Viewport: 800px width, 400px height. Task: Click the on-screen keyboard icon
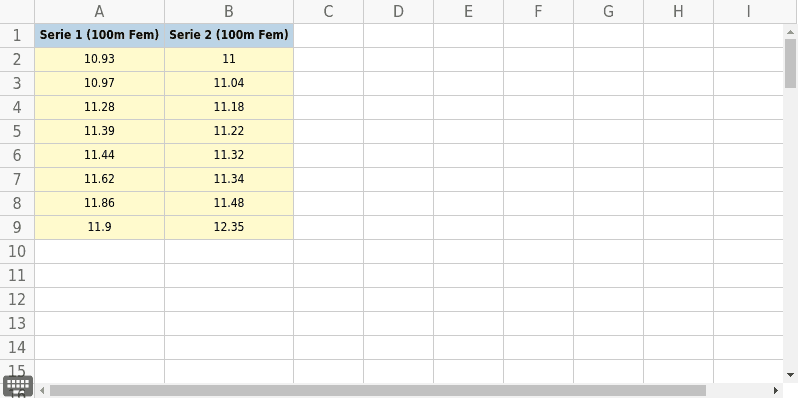coord(18,386)
